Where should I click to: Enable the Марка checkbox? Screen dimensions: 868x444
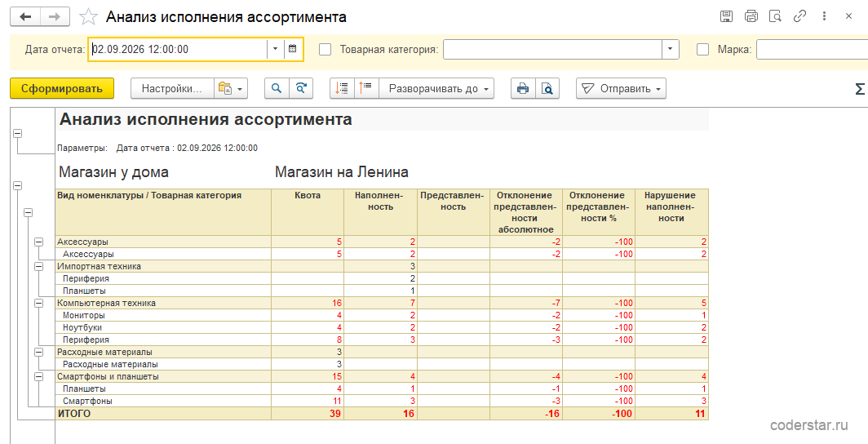pos(702,49)
